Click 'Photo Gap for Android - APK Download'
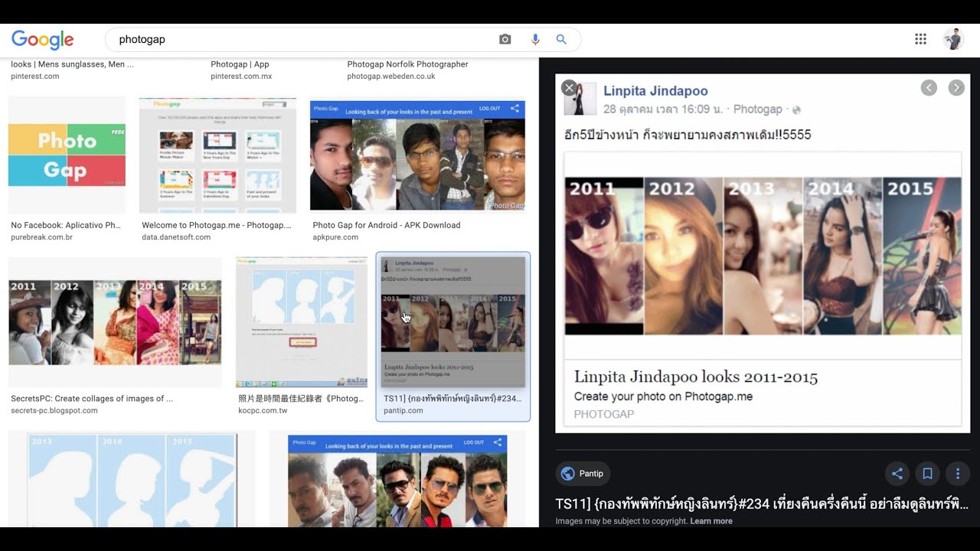 tap(387, 225)
